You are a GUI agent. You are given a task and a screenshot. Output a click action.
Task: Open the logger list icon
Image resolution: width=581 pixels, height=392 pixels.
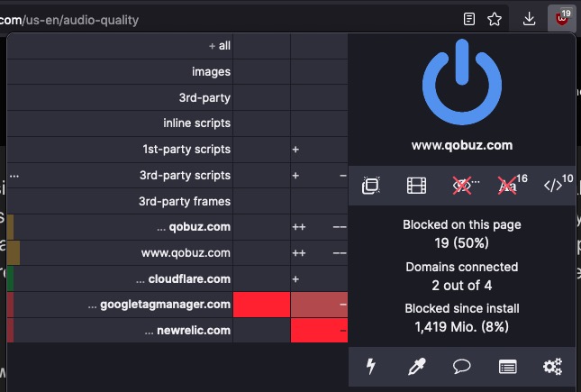coord(508,367)
